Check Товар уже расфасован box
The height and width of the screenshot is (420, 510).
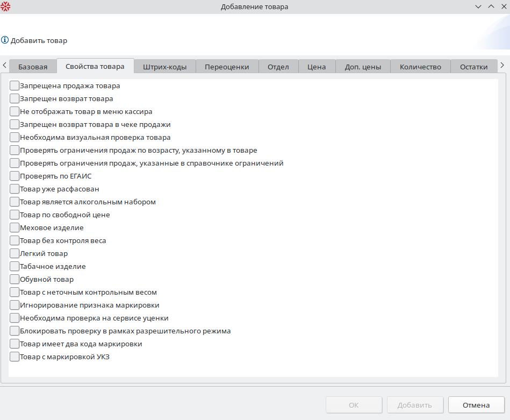15,189
